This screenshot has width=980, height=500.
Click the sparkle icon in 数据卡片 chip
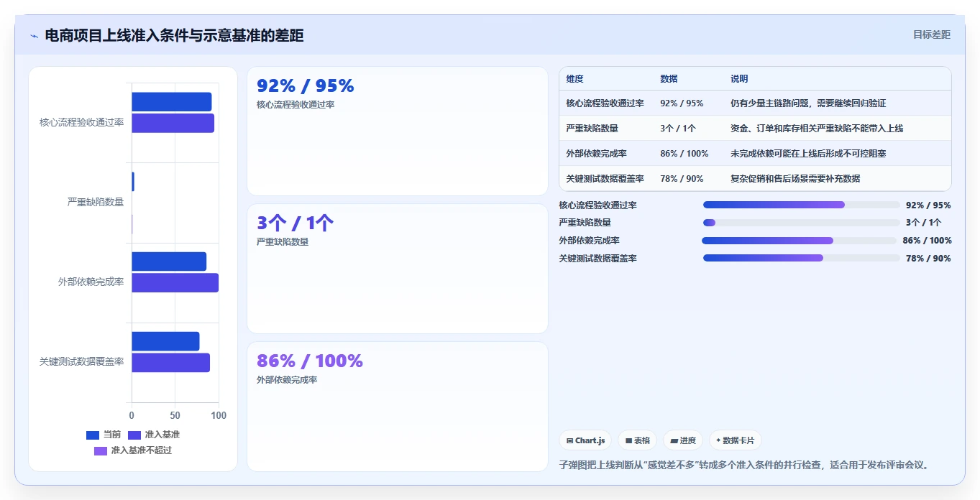pos(718,440)
